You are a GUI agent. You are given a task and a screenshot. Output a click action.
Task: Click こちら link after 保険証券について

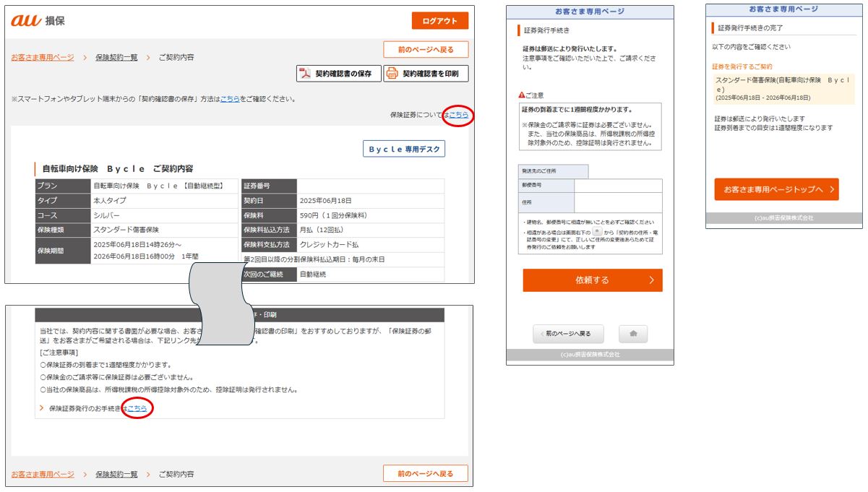point(459,115)
